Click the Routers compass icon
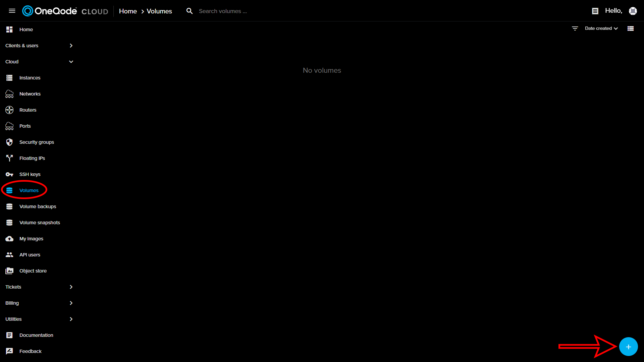 pos(9,110)
